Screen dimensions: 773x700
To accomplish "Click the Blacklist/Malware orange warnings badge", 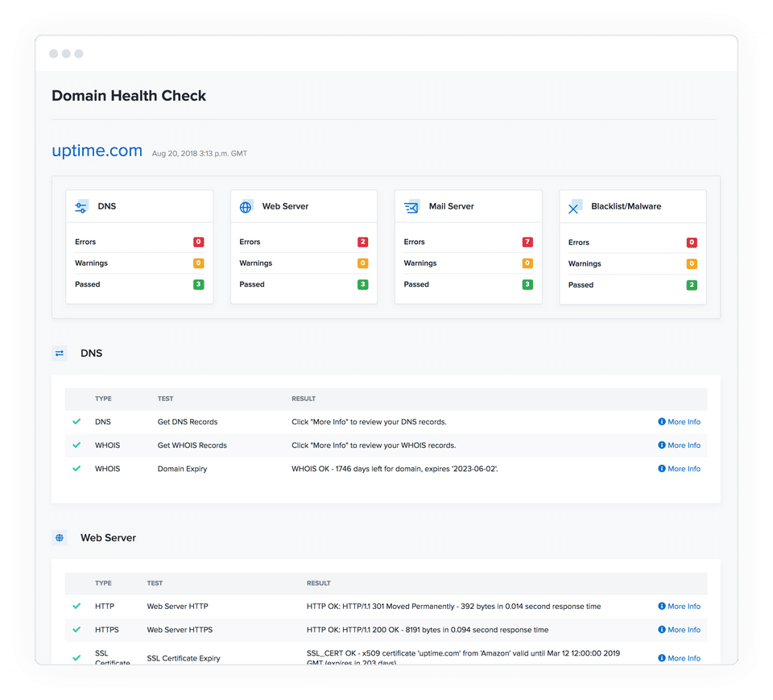I will [692, 263].
